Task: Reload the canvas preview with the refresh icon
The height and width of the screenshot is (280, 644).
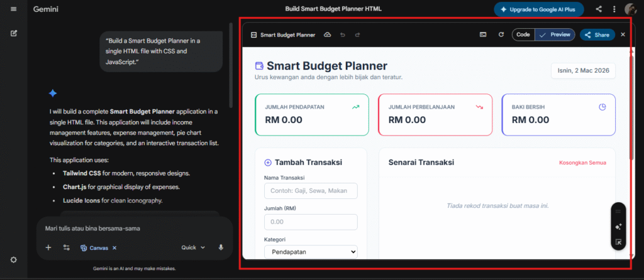Action: 501,35
